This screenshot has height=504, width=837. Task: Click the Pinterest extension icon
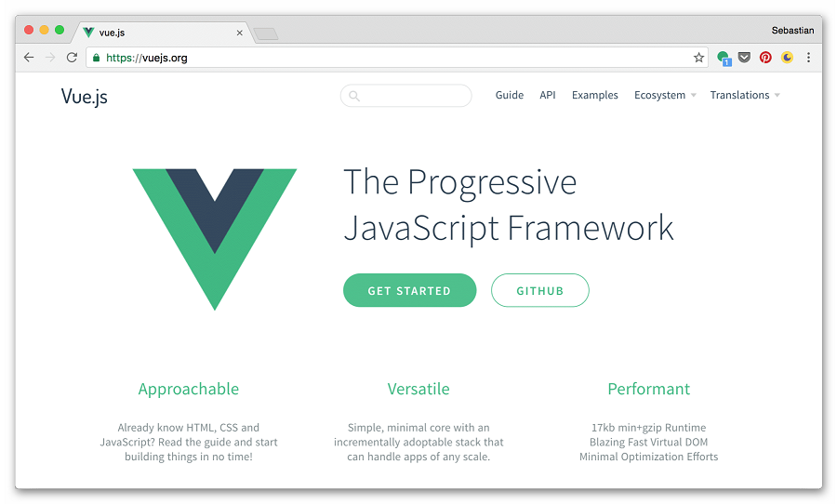[x=765, y=57]
